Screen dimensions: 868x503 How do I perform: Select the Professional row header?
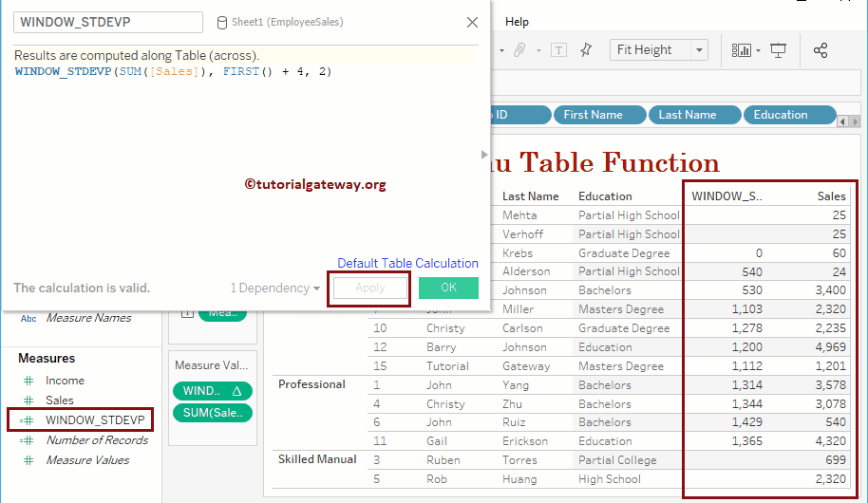[x=311, y=384]
